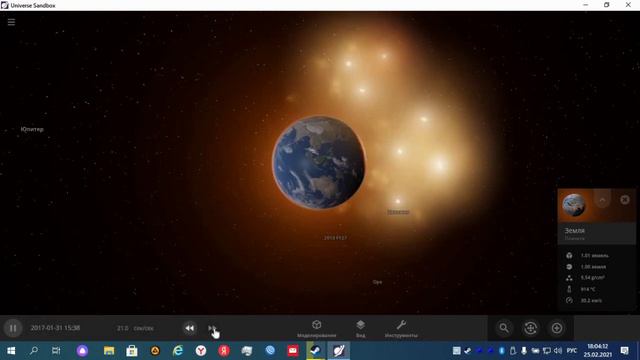Open the notification center icon

(624, 351)
